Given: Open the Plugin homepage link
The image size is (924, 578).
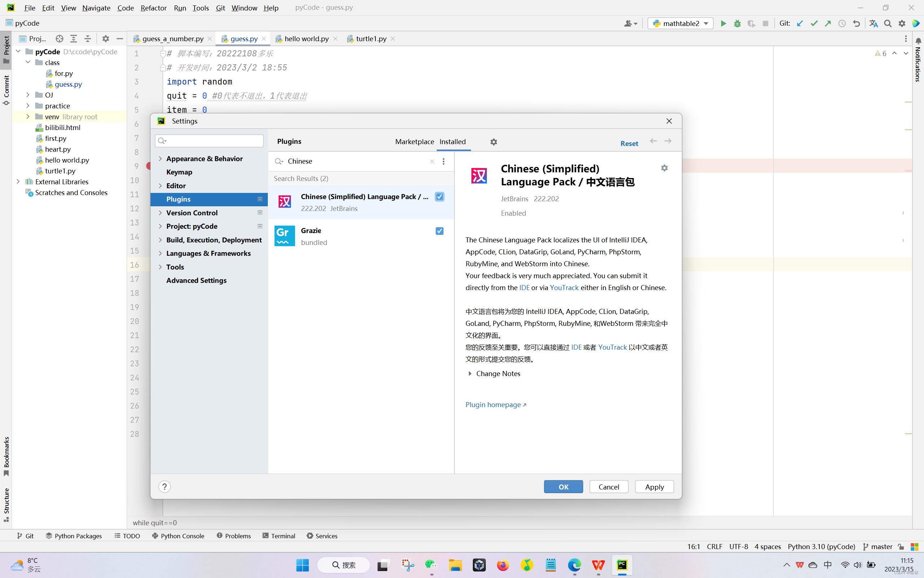Looking at the screenshot, I should point(496,405).
